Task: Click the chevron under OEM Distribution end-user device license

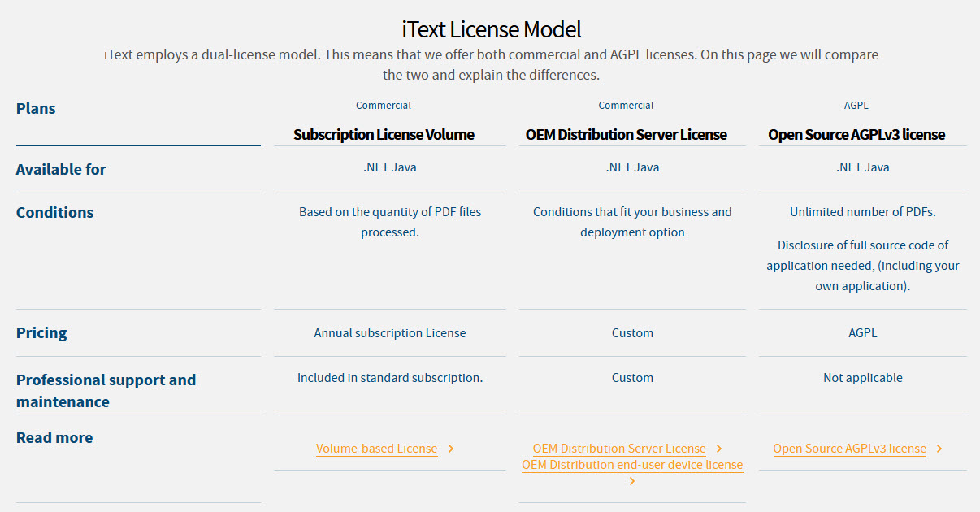Action: click(x=631, y=480)
